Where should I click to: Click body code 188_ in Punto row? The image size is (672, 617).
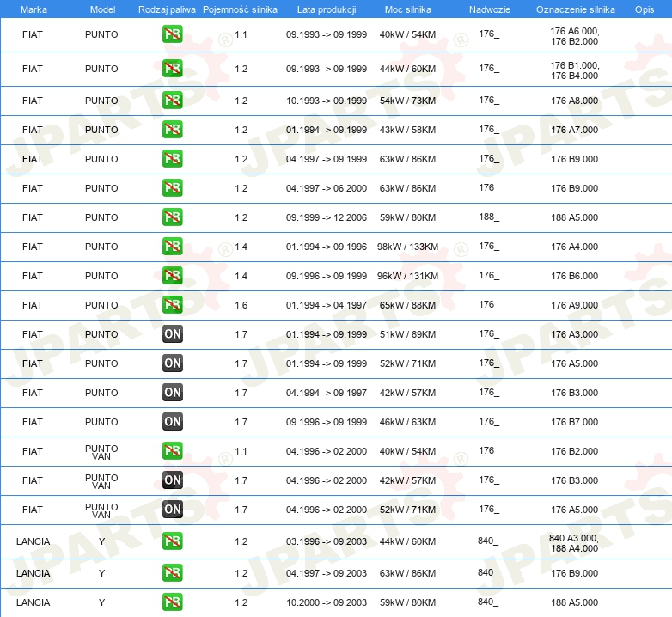[489, 217]
